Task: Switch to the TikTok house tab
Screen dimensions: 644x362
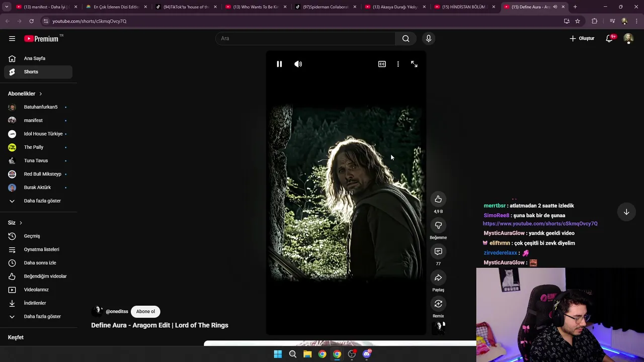Action: (186, 7)
